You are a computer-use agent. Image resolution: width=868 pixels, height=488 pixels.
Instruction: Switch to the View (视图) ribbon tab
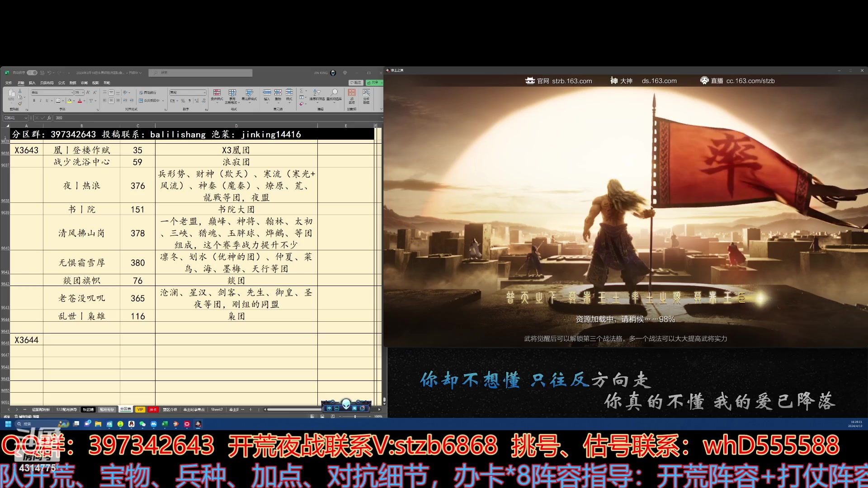(95, 83)
